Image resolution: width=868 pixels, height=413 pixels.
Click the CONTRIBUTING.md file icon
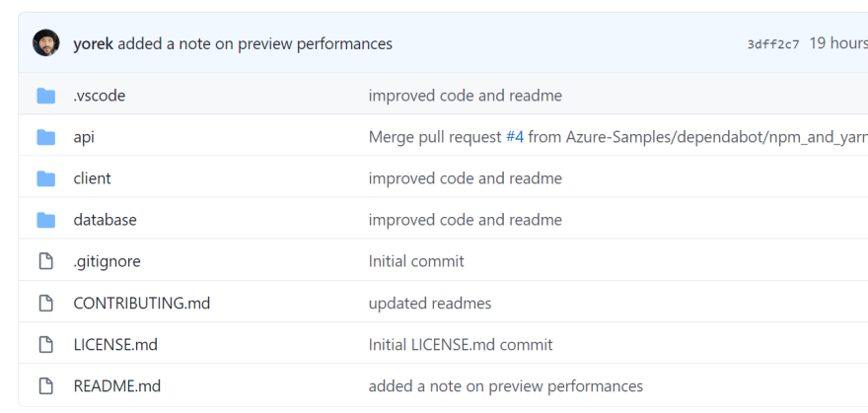click(x=46, y=303)
